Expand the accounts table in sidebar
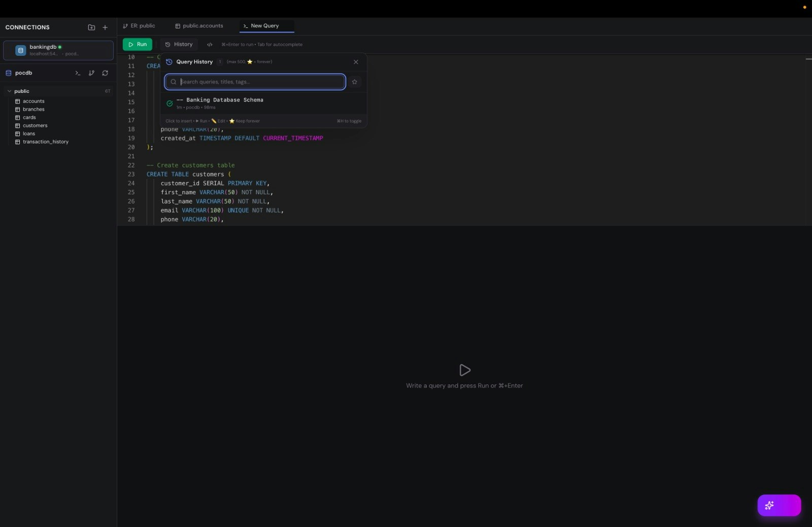The image size is (812, 527). click(x=33, y=101)
